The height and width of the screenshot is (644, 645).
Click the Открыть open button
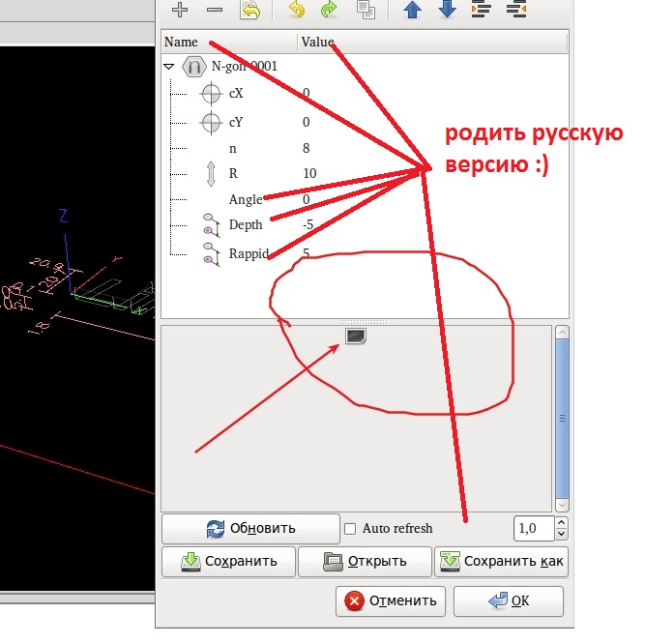click(x=365, y=562)
